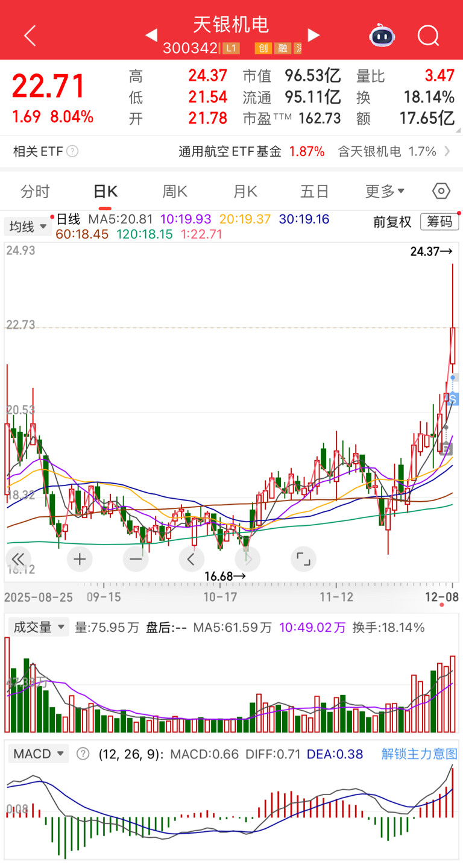Viewport: 463px width, 868px height.
Task: Move chart left with arrow button
Action: point(191,560)
